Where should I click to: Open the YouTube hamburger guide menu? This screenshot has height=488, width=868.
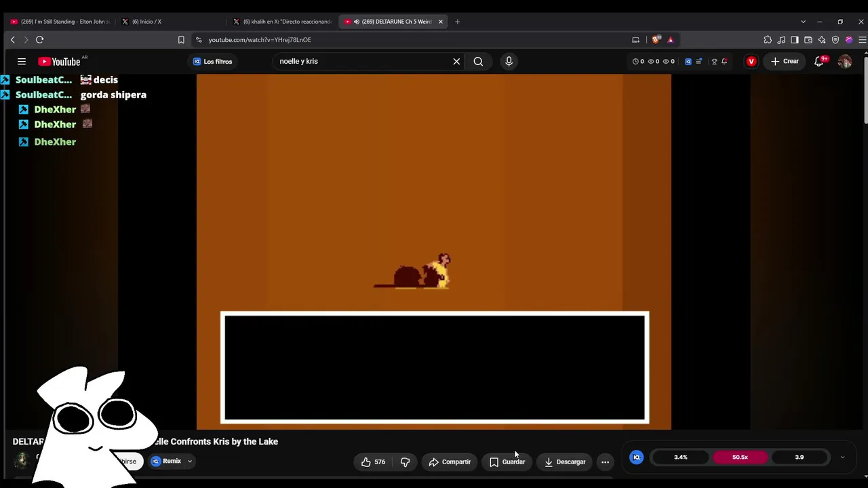click(x=22, y=62)
